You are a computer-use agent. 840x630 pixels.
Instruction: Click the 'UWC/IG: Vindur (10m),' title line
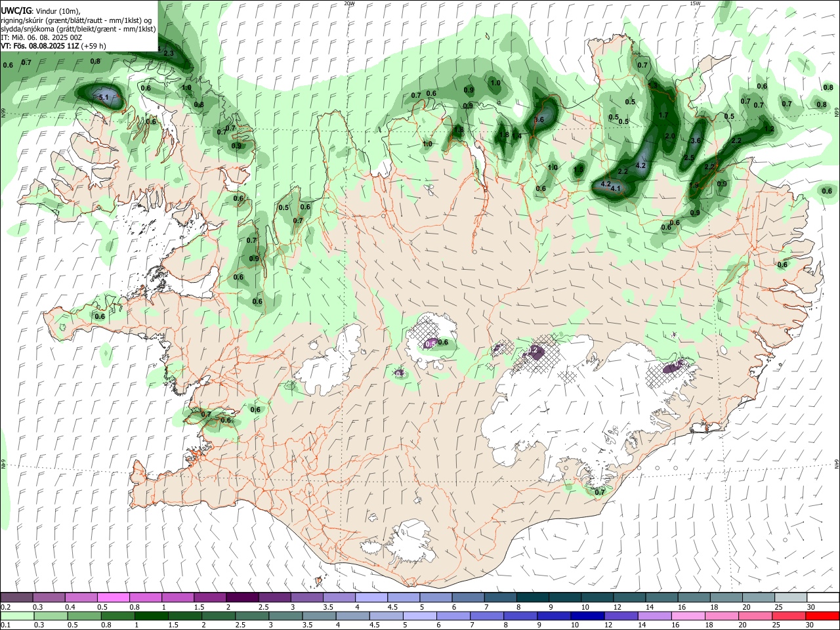coord(40,10)
